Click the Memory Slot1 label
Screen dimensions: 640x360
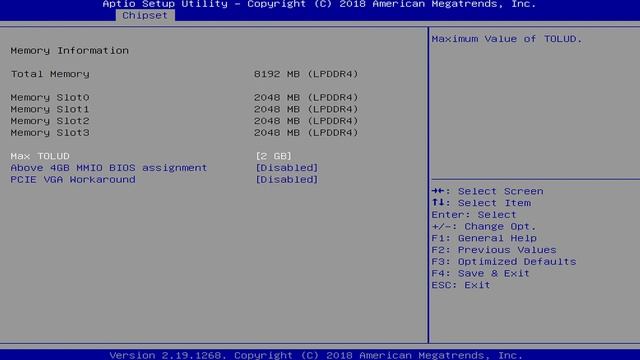tap(50, 109)
